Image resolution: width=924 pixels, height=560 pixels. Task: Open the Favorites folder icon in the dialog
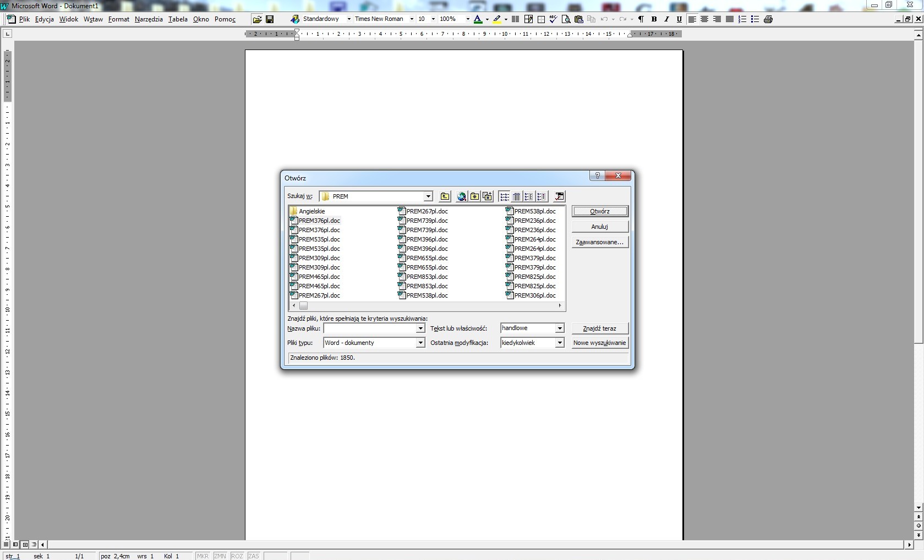[474, 196]
